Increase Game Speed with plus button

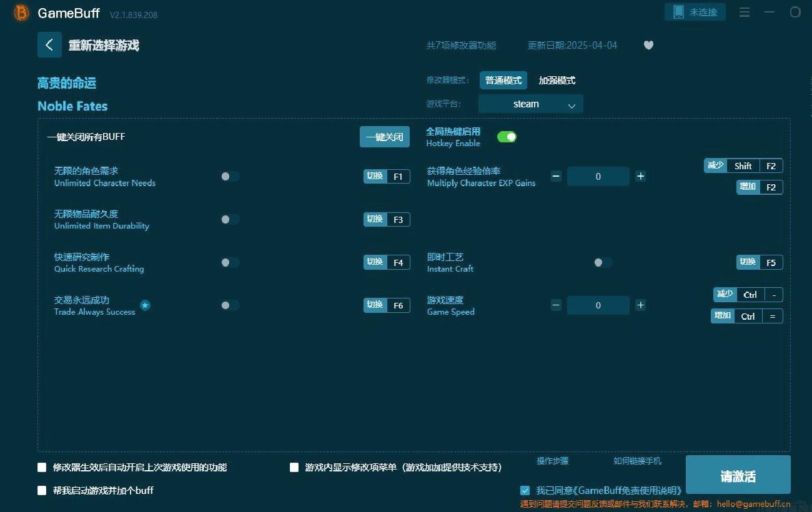[640, 305]
